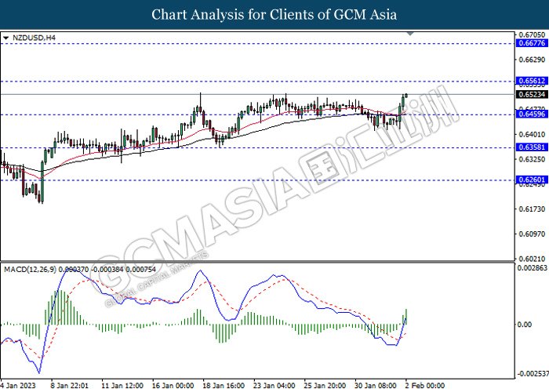Viewport: 549px width, 392px height.
Task: Click the latest green candlestick near 0.65234
Action: click(x=406, y=96)
